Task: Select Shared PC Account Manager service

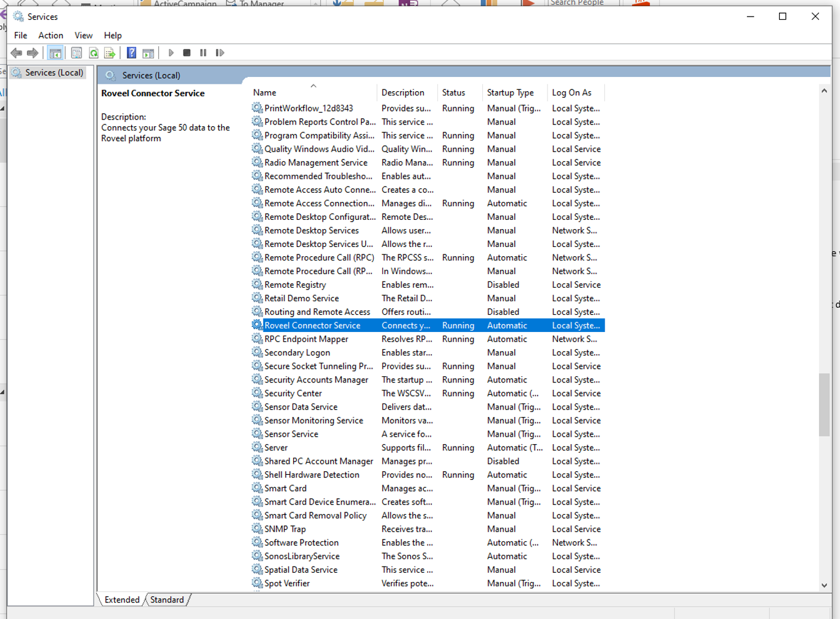Action: coord(428,461)
